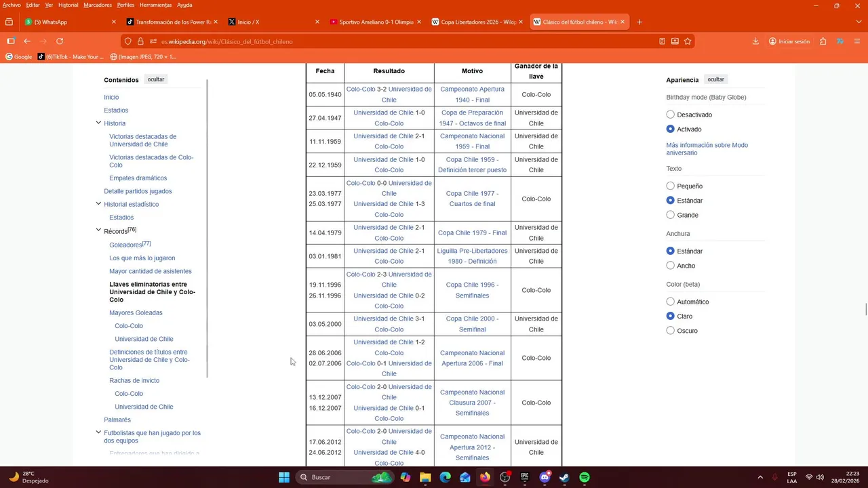
Task: Hide the Contenidos sidebar with ocultar
Action: click(156, 79)
